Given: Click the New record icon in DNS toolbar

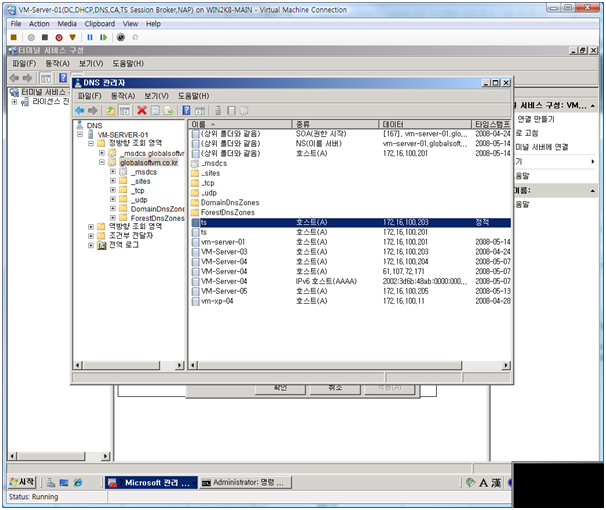Looking at the screenshot, I should click(231, 111).
